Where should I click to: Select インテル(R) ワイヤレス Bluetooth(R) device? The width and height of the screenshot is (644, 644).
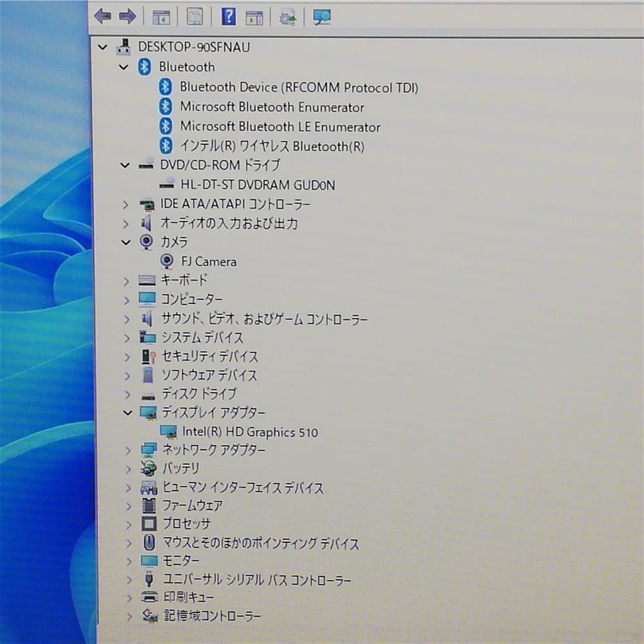(x=272, y=146)
